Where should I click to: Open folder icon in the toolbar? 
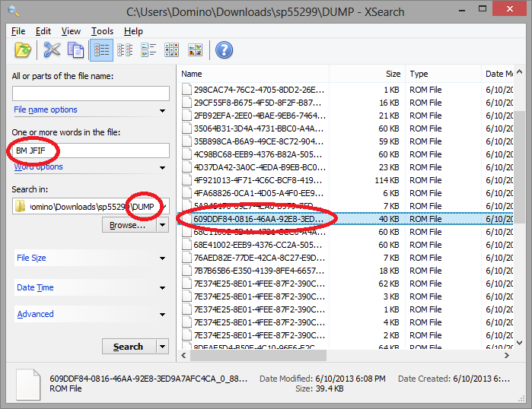click(x=23, y=50)
